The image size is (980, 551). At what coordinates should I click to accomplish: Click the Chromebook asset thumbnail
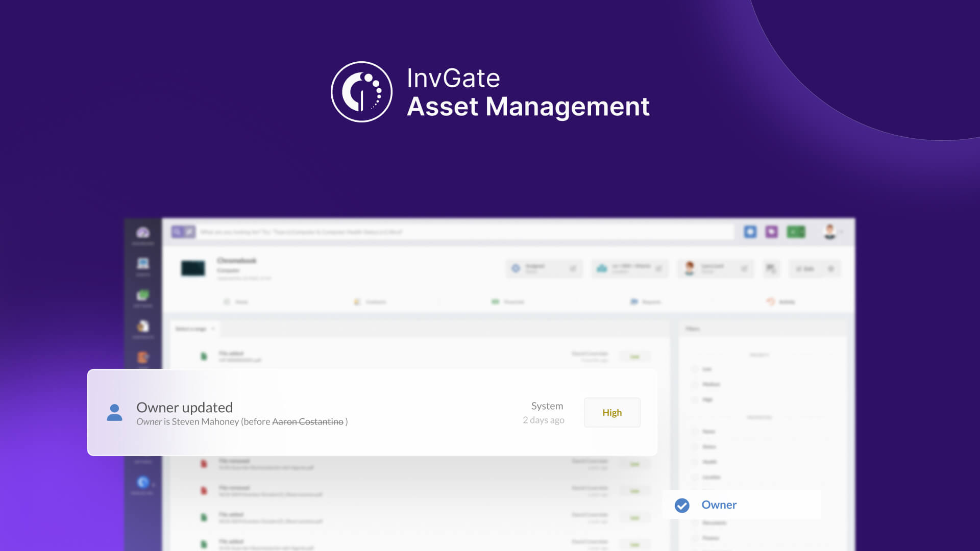coord(193,268)
